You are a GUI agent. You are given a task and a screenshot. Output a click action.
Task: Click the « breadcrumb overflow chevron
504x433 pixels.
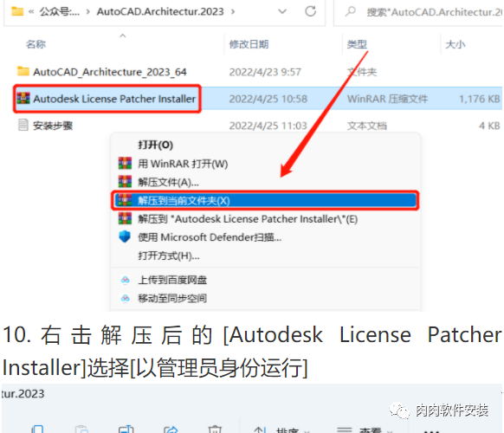coord(31,12)
